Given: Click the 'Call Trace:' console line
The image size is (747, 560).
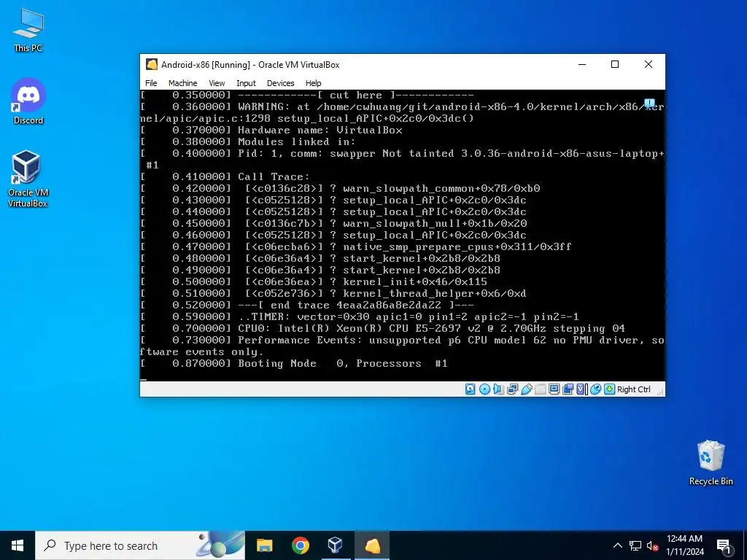Looking at the screenshot, I should click(x=225, y=176).
